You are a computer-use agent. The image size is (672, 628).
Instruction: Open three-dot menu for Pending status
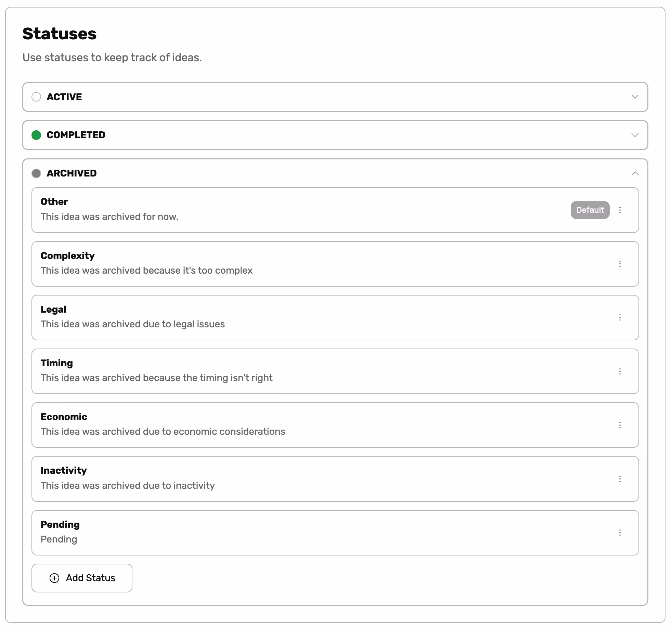tap(620, 533)
